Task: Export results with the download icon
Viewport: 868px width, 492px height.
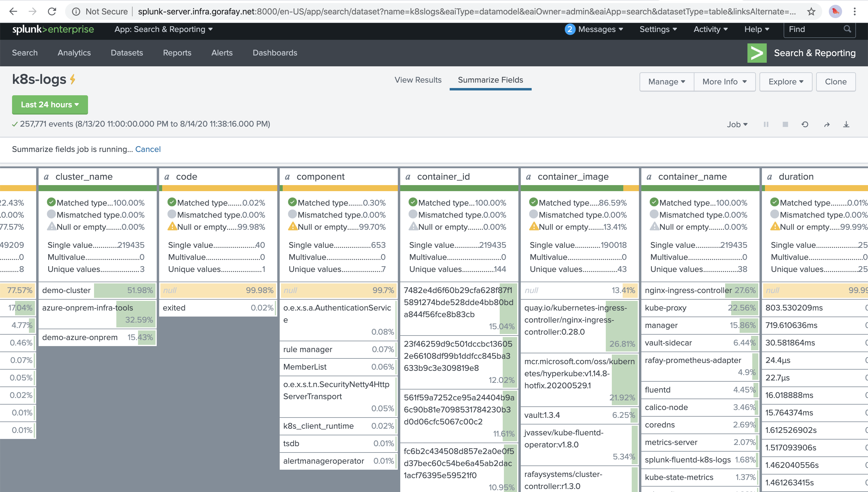Action: (846, 124)
